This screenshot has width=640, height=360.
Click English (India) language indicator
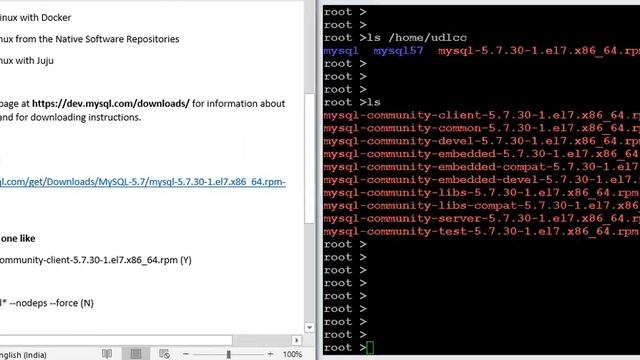click(x=23, y=355)
